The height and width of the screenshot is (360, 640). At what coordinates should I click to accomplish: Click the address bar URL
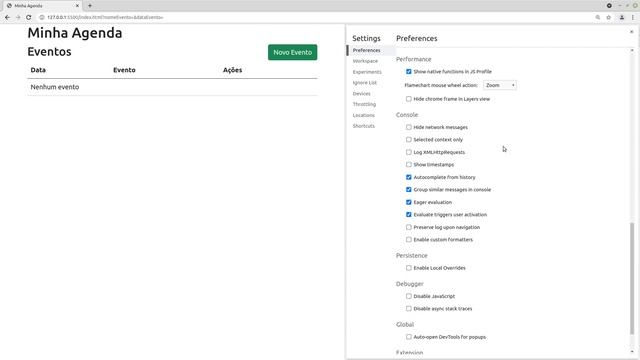click(x=105, y=17)
